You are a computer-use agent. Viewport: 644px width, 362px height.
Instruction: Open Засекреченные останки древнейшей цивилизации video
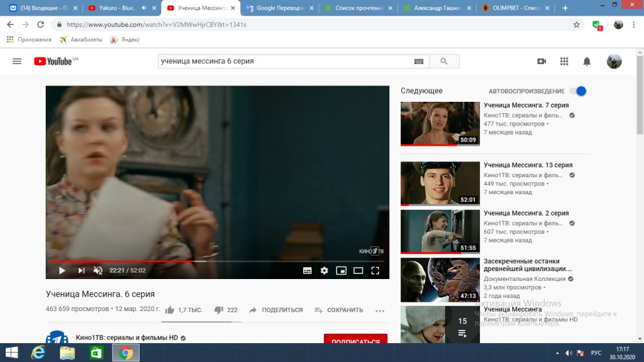[528, 265]
